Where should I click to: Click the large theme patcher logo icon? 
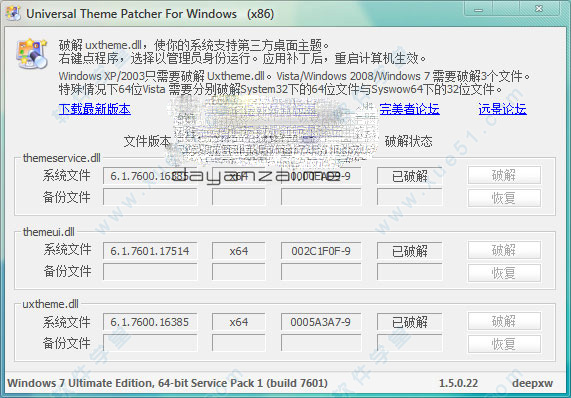point(32,54)
